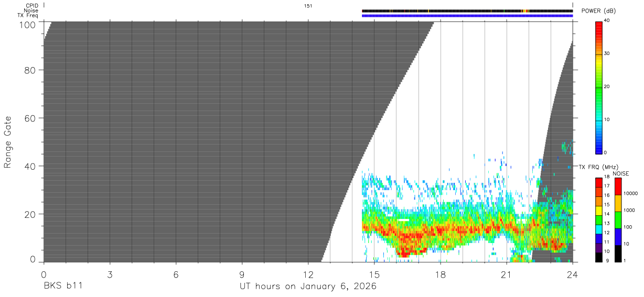Click the 60 tick on Range Gate axis

click(30, 118)
